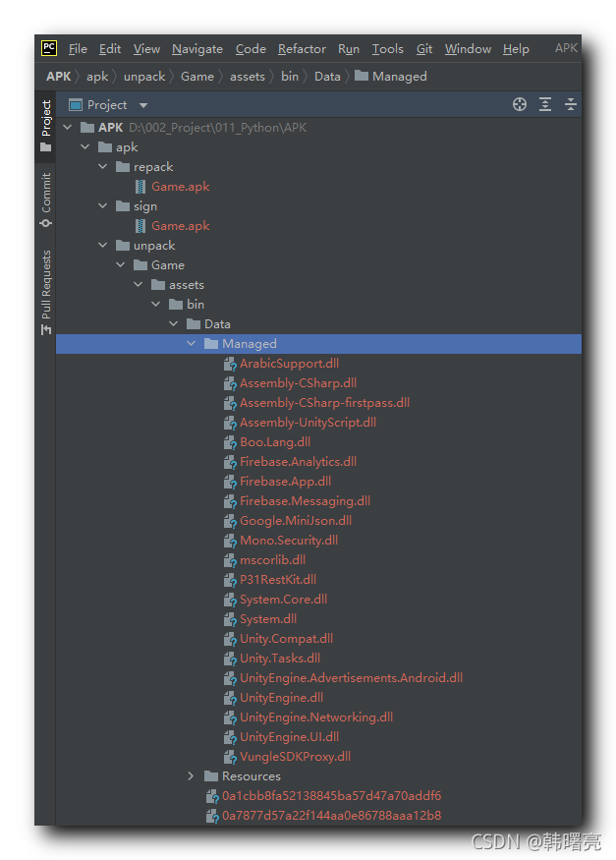Click the Game.apk file icon under repack

coord(140,187)
